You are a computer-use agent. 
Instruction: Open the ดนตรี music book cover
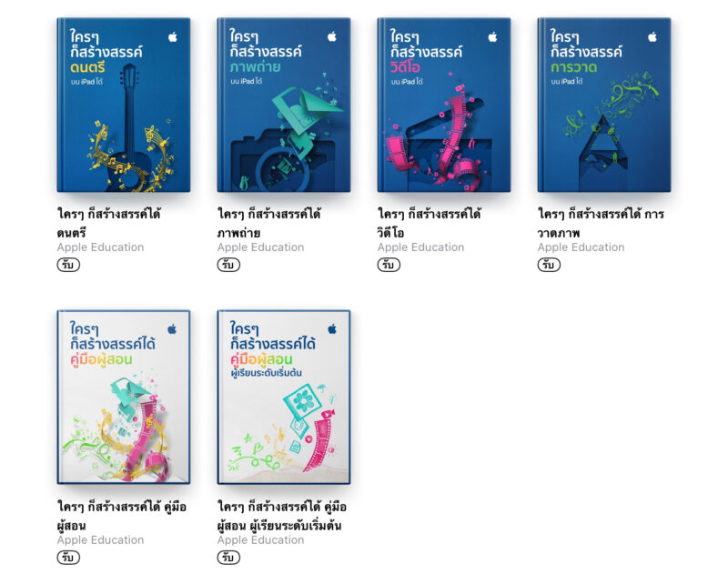tap(124, 105)
